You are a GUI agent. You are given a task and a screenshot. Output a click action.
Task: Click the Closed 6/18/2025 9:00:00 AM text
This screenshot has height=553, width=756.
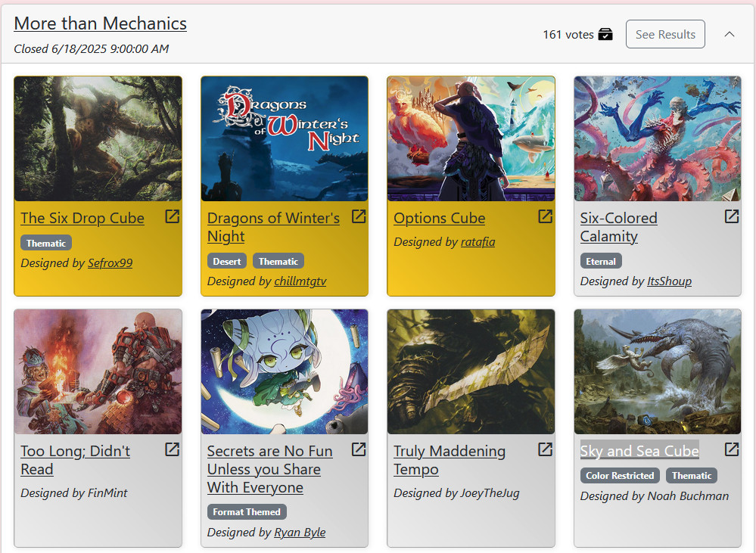click(91, 48)
